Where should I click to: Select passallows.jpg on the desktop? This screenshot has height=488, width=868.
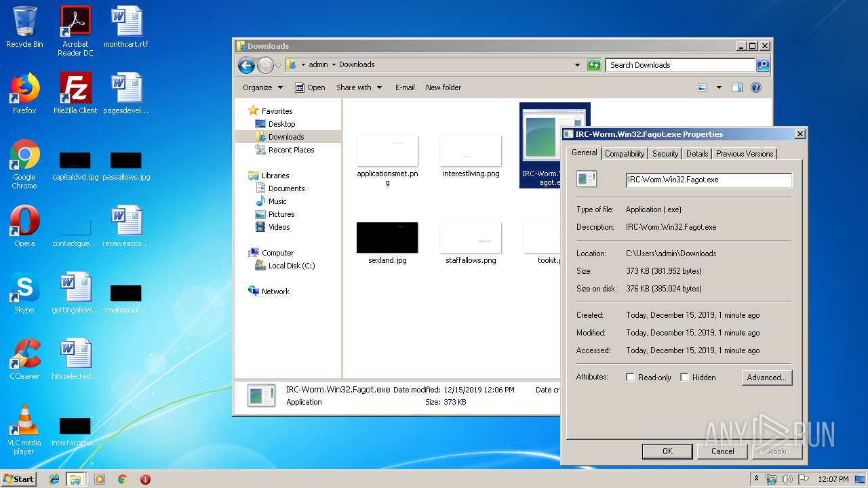126,167
